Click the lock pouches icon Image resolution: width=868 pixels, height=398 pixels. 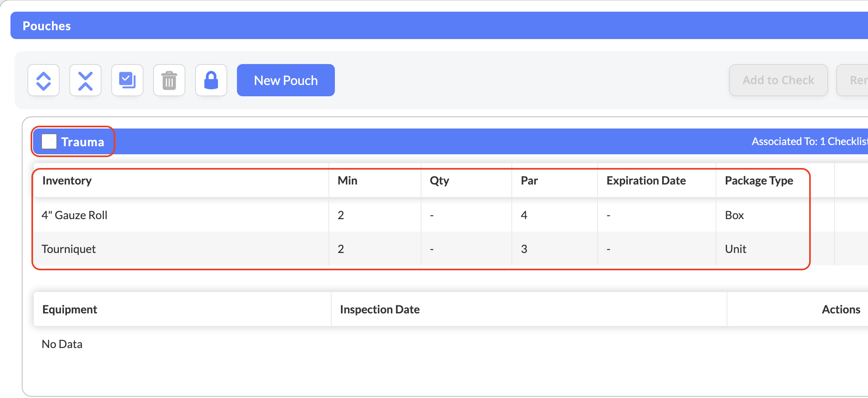[211, 80]
